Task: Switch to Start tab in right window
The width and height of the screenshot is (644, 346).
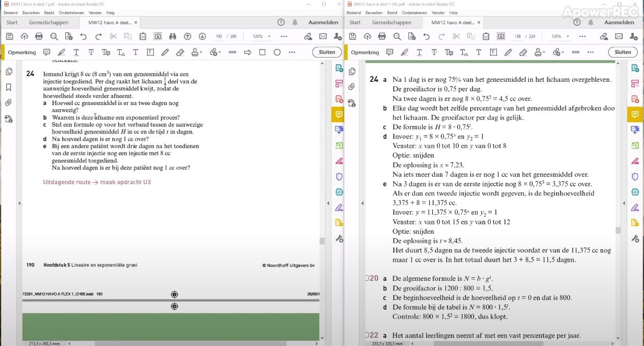Action: coord(355,22)
